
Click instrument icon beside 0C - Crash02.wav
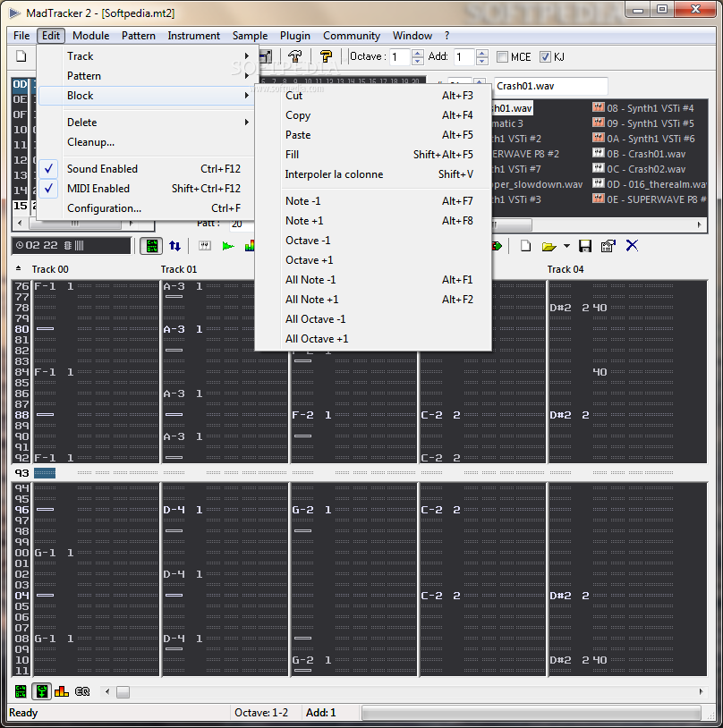coord(598,168)
